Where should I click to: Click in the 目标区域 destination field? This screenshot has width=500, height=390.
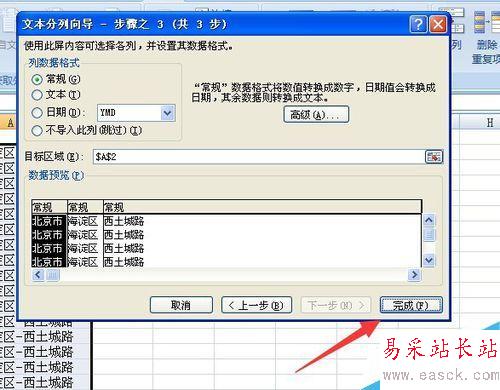pyautogui.click(x=258, y=157)
